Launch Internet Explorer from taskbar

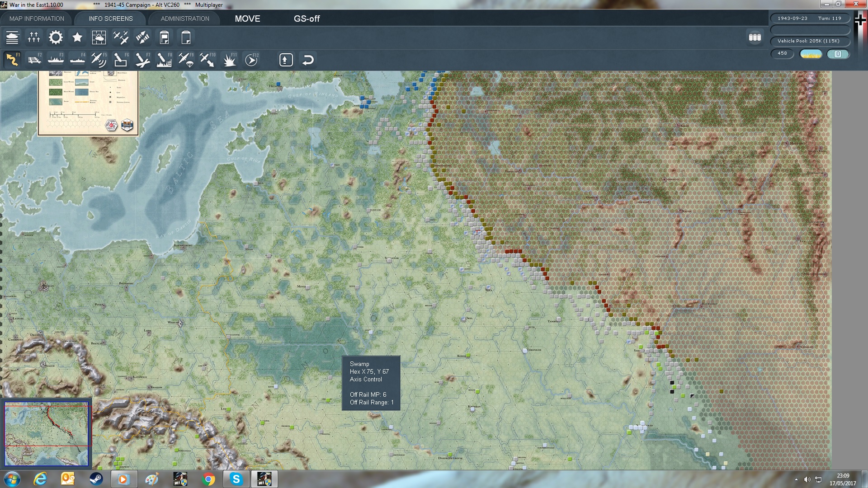pyautogui.click(x=40, y=479)
